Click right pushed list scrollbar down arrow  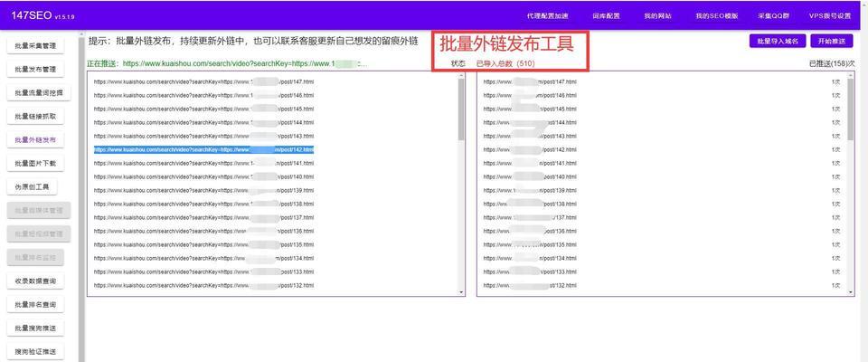[x=851, y=291]
